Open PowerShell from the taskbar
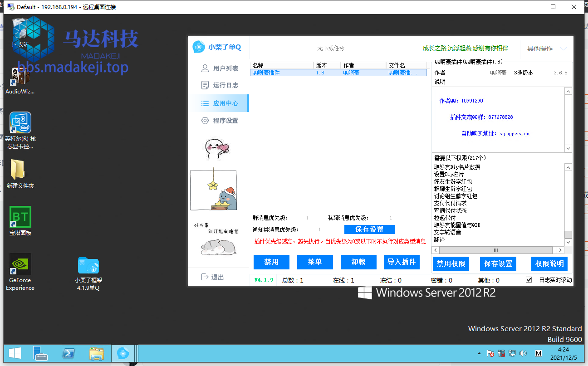Screen dimensions: 588x366 click(x=69, y=353)
